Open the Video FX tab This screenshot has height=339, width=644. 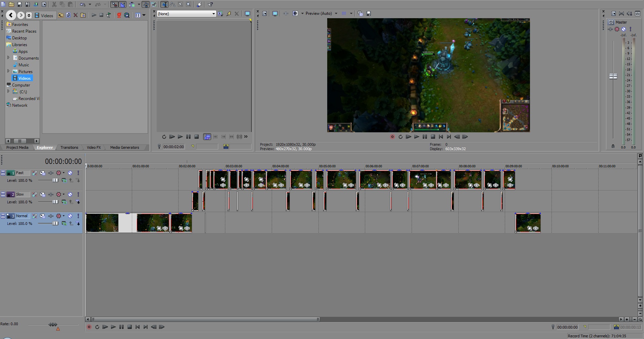tap(94, 147)
